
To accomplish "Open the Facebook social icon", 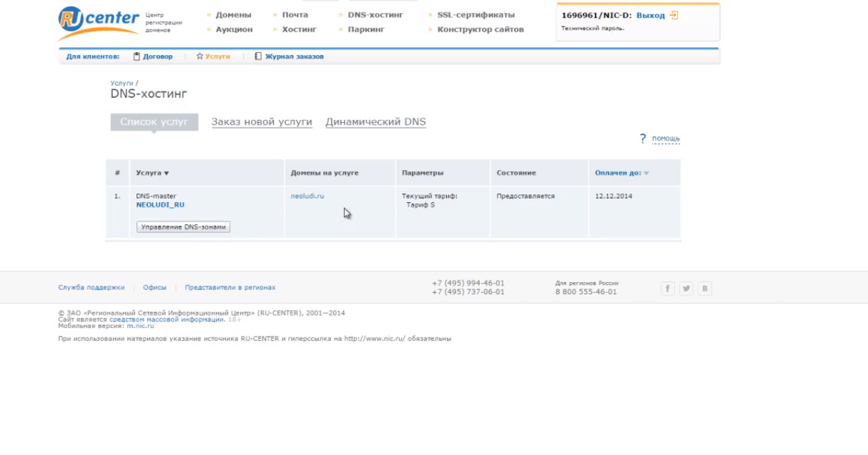I will (x=668, y=289).
